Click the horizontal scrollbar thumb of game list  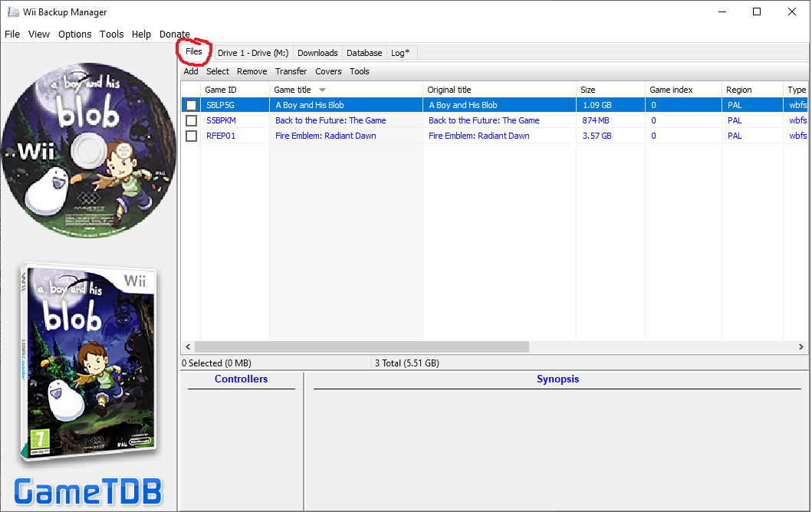coord(361,347)
